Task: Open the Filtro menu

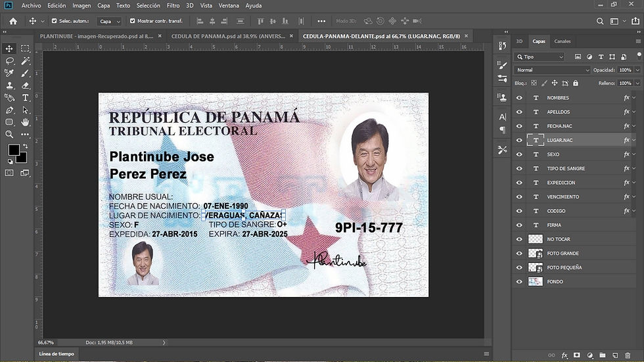Action: click(173, 5)
